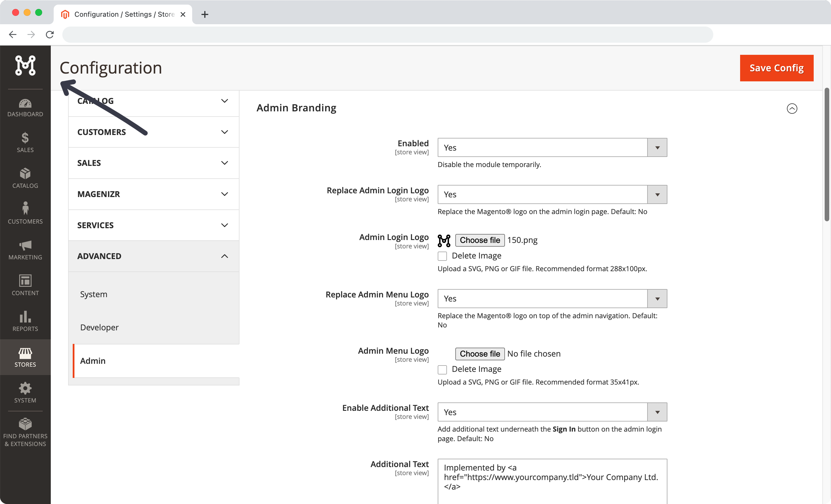Open the Sales dollar icon menu
This screenshot has width=831, height=504.
pos(25,143)
